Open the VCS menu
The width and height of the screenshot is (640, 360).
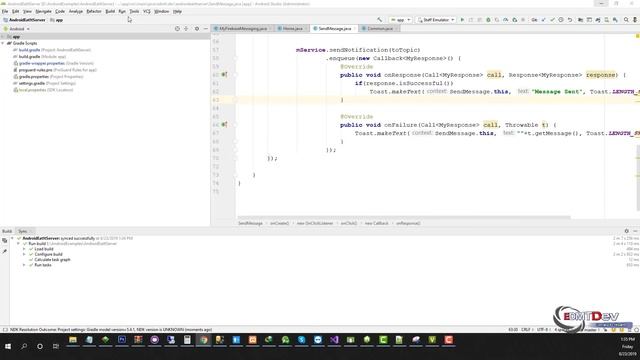(x=147, y=11)
